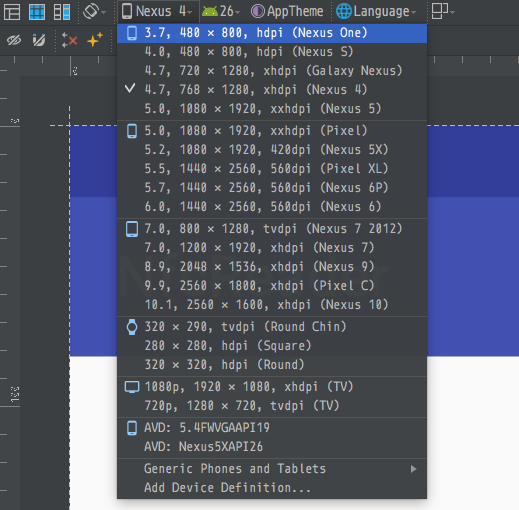Select AVD: Nexus5XAPI26
Viewport: 519px width, 510px height.
pos(272,447)
